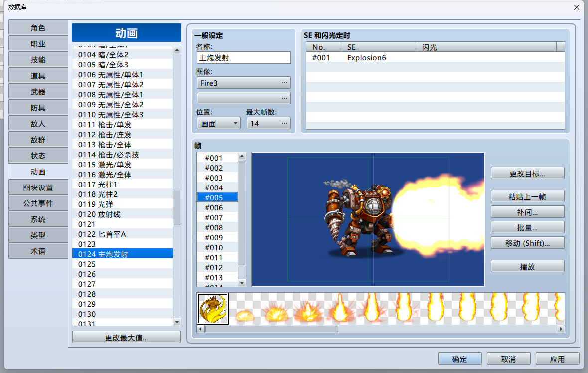Select empty animation slot 0125
The width and height of the screenshot is (588, 373).
123,264
